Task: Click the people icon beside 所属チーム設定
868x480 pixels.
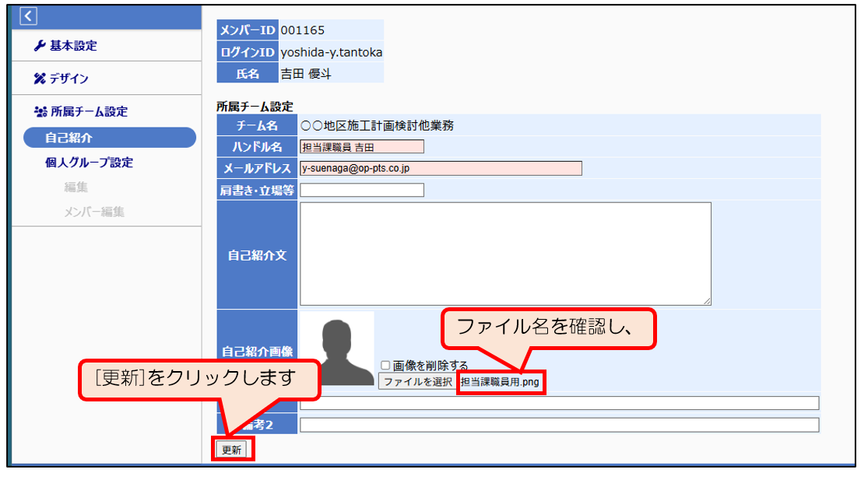Action: 40,112
